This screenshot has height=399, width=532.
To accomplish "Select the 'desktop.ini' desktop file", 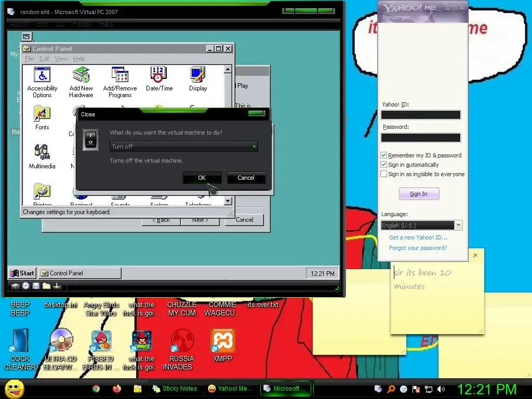I will click(61, 304).
